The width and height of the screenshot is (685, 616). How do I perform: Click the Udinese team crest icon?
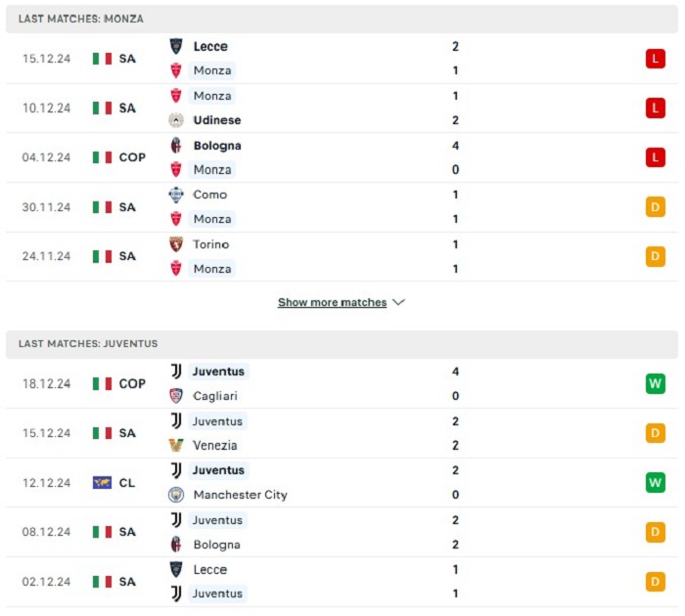coord(176,120)
